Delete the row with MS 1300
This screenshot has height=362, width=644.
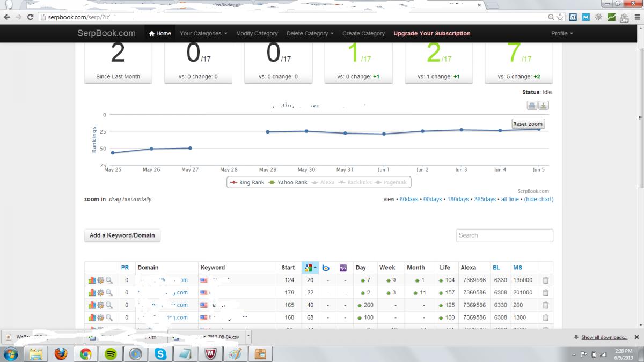[546, 317]
